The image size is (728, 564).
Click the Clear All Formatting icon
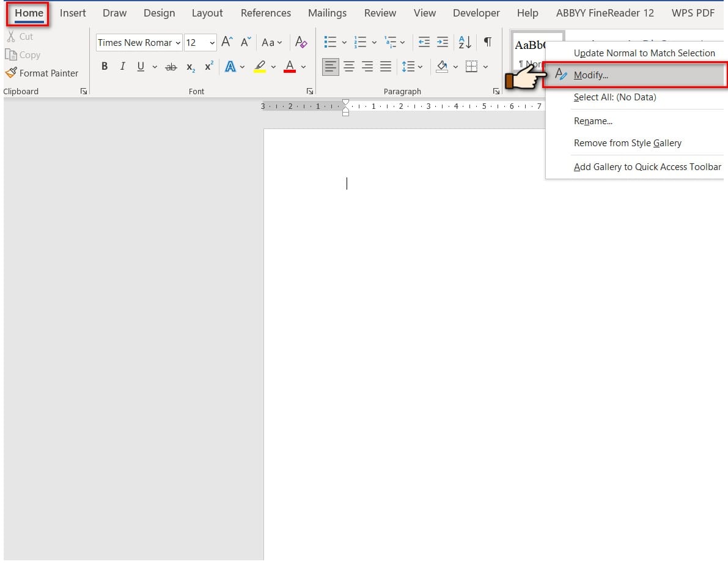pyautogui.click(x=301, y=42)
